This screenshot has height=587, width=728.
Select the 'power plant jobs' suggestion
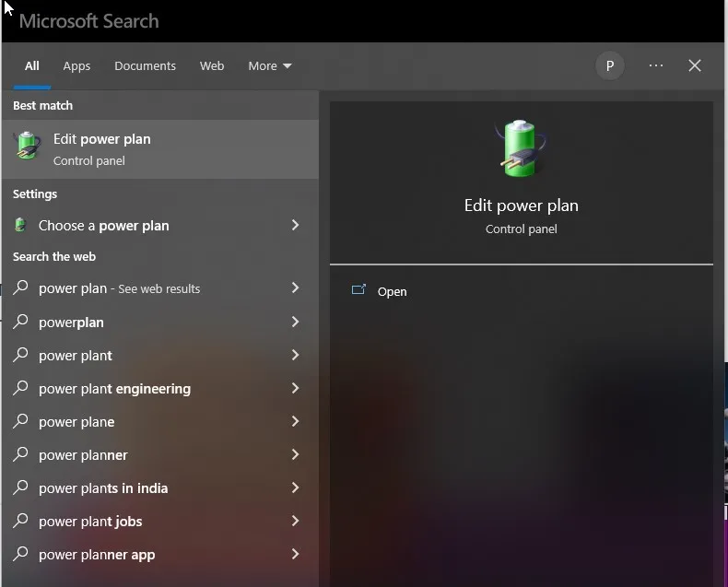[x=160, y=521]
